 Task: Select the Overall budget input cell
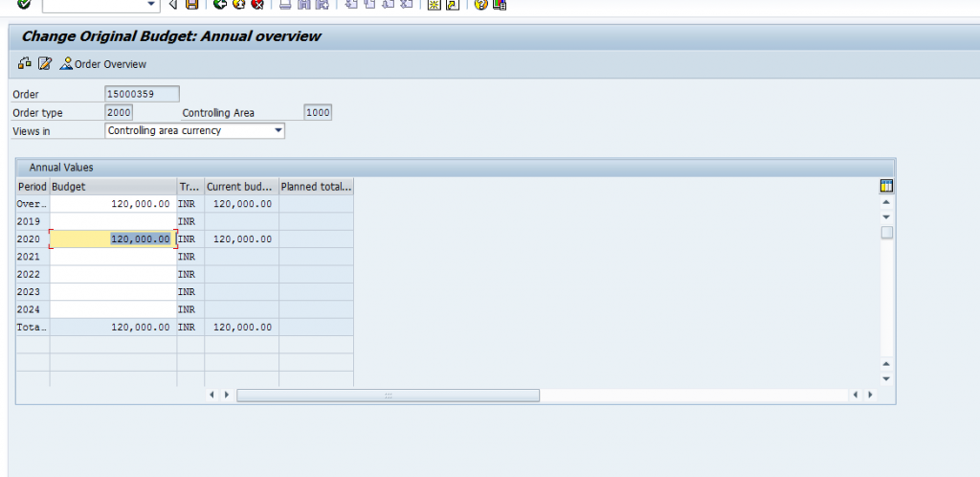click(x=113, y=204)
